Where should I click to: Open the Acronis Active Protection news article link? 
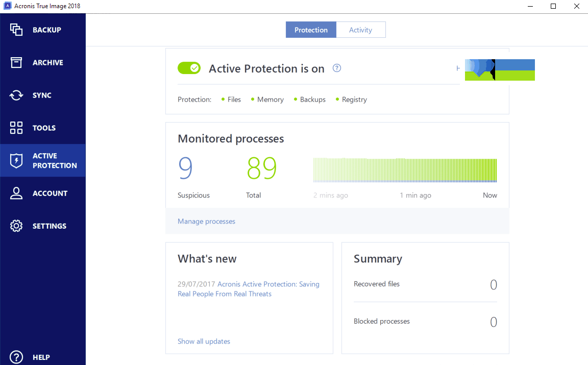(x=249, y=289)
